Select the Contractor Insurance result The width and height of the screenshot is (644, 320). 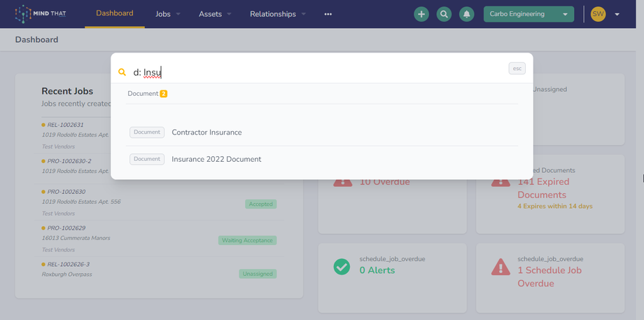[x=322, y=132]
